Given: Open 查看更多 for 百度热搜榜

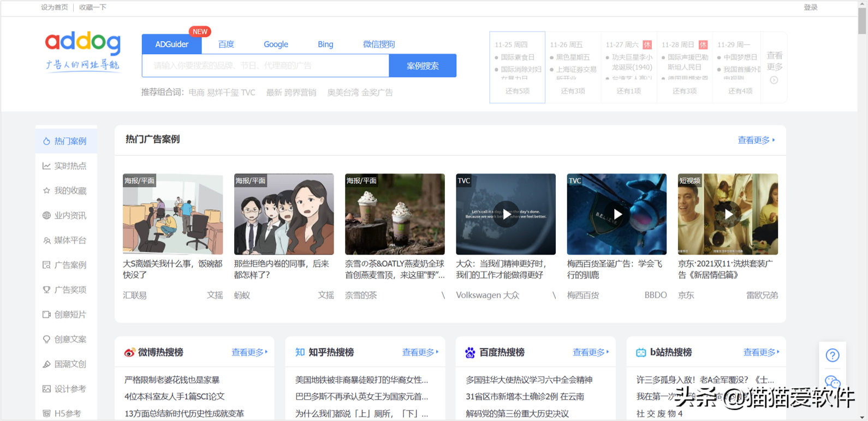Looking at the screenshot, I should [591, 352].
